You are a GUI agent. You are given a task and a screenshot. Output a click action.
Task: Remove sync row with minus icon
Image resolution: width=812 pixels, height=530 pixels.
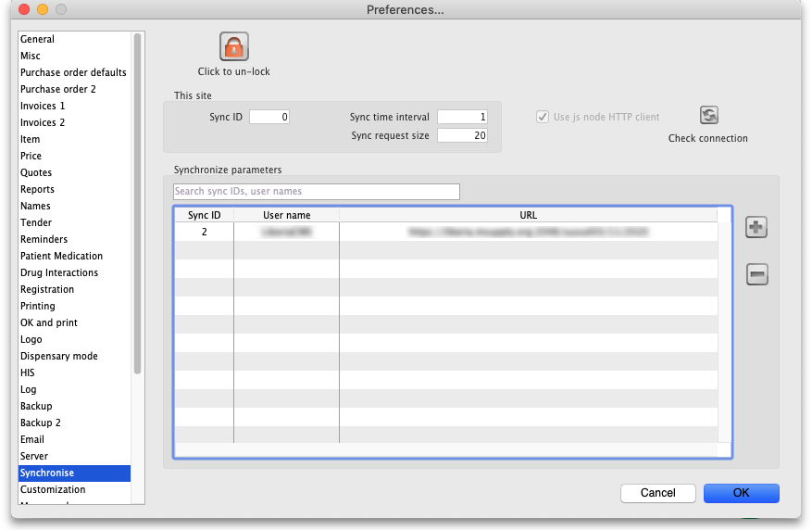click(x=756, y=274)
